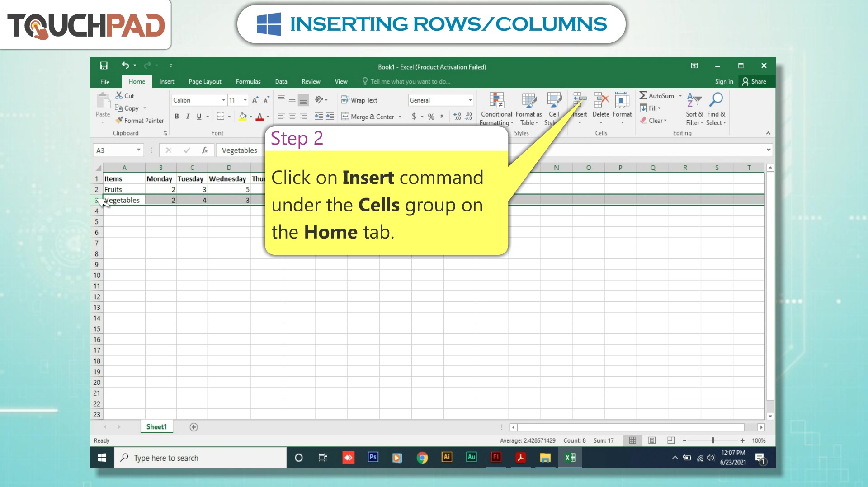Image resolution: width=868 pixels, height=487 pixels.
Task: Increase font size with large A icon
Action: (255, 100)
